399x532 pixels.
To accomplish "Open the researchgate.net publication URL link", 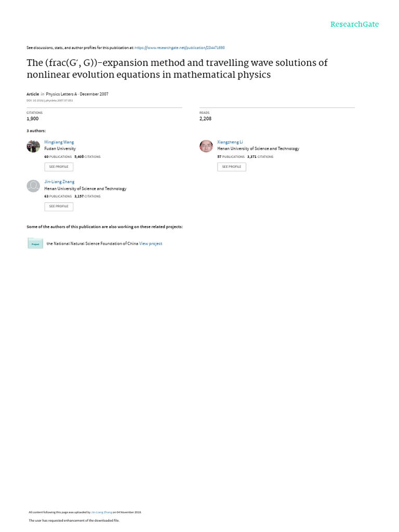I will 179,48.
